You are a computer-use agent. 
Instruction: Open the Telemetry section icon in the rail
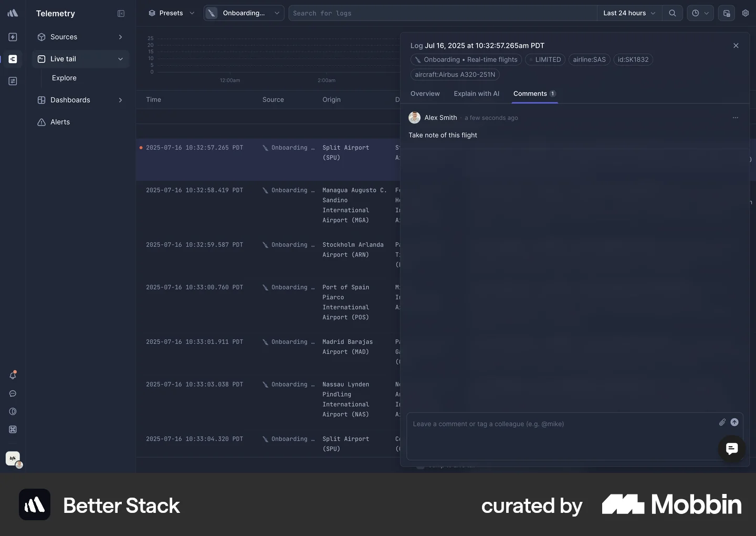[x=13, y=59]
